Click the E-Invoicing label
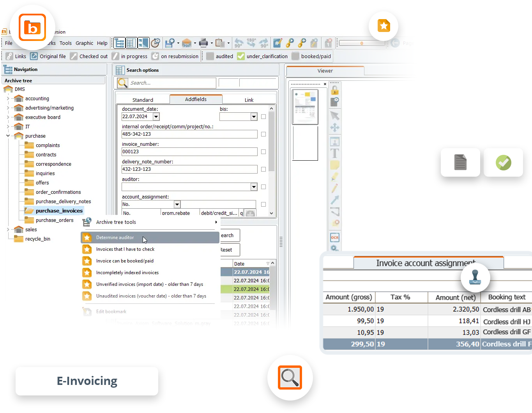532x413 pixels. pos(87,381)
